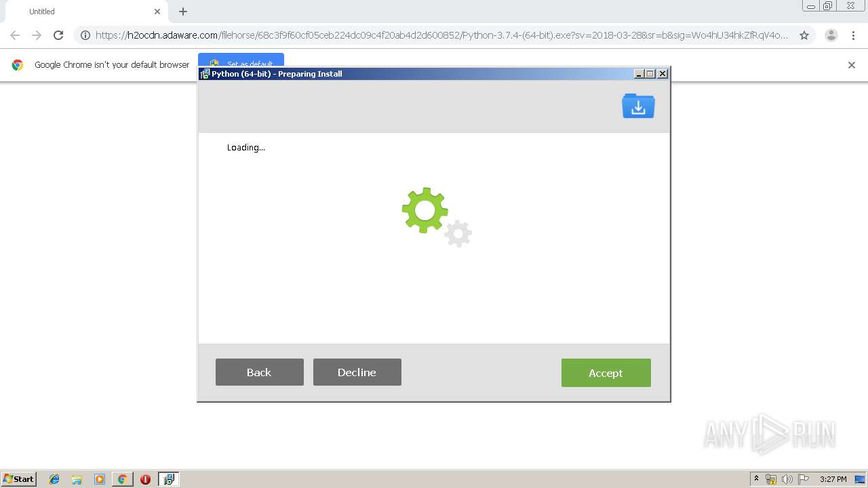Screen dimensions: 868x488
Task: Click the address bar URL field
Action: pyautogui.click(x=441, y=35)
